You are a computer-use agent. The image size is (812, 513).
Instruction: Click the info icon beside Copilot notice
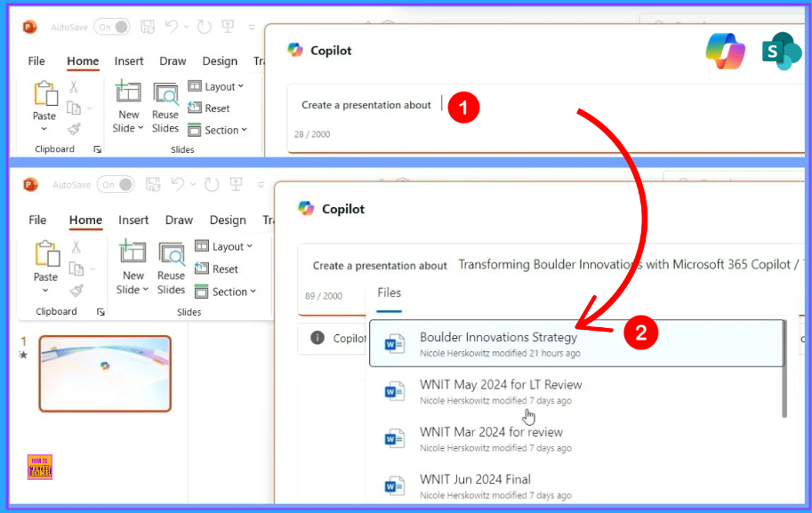coord(317,338)
